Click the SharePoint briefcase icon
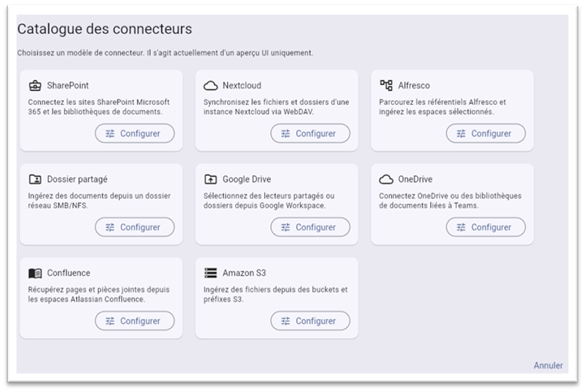Viewport: 585px width, 392px height. point(35,85)
